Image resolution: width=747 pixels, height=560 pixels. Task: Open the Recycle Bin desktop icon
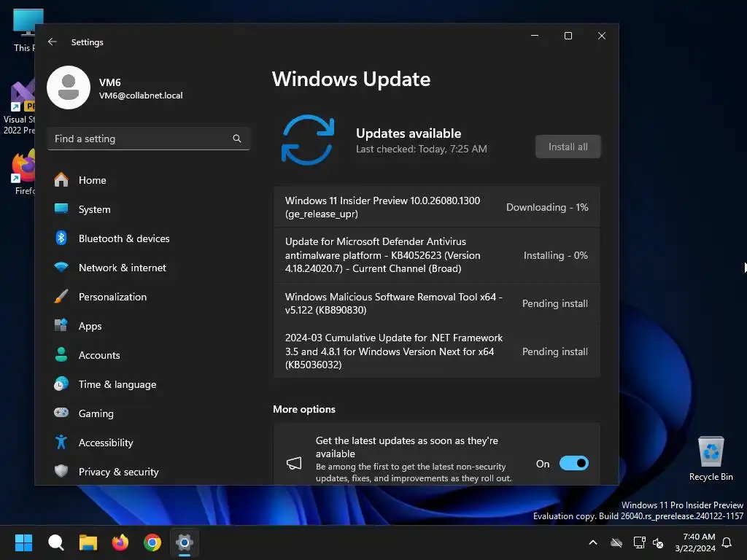(x=711, y=459)
